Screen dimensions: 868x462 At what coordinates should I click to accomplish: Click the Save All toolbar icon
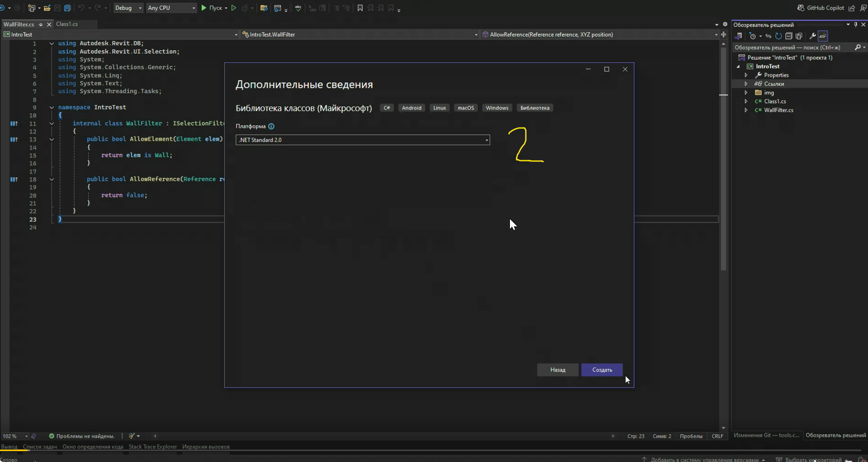(67, 8)
